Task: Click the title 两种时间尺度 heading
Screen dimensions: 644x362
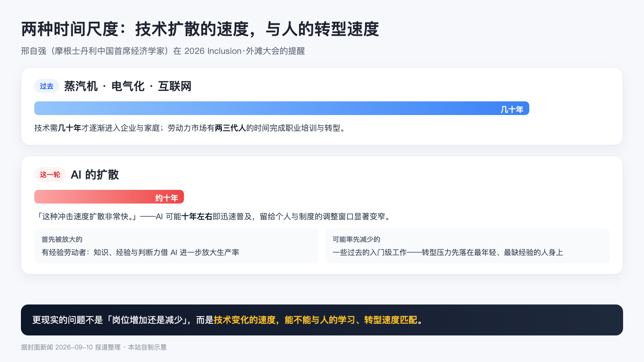Action: pos(200,29)
